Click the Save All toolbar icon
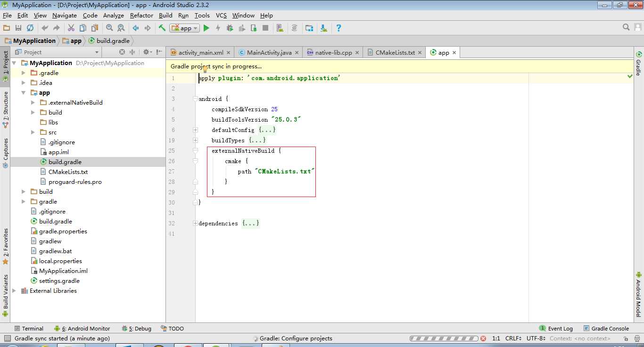Image resolution: width=644 pixels, height=347 pixels. (18, 28)
